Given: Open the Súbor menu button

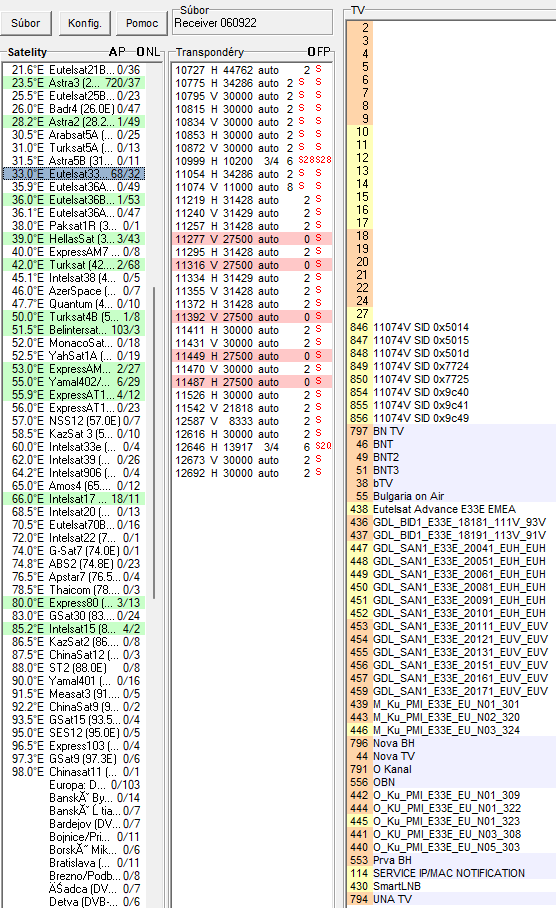Looking at the screenshot, I should (26, 23).
